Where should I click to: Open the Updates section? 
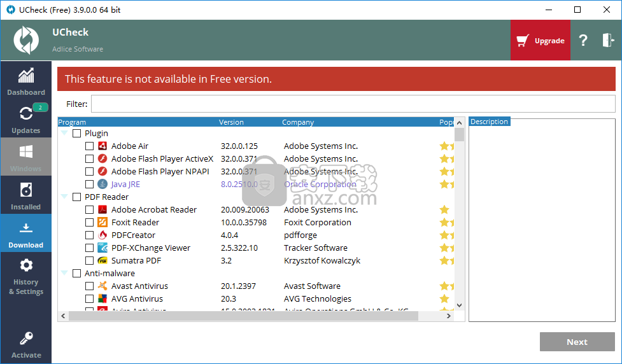pyautogui.click(x=26, y=118)
